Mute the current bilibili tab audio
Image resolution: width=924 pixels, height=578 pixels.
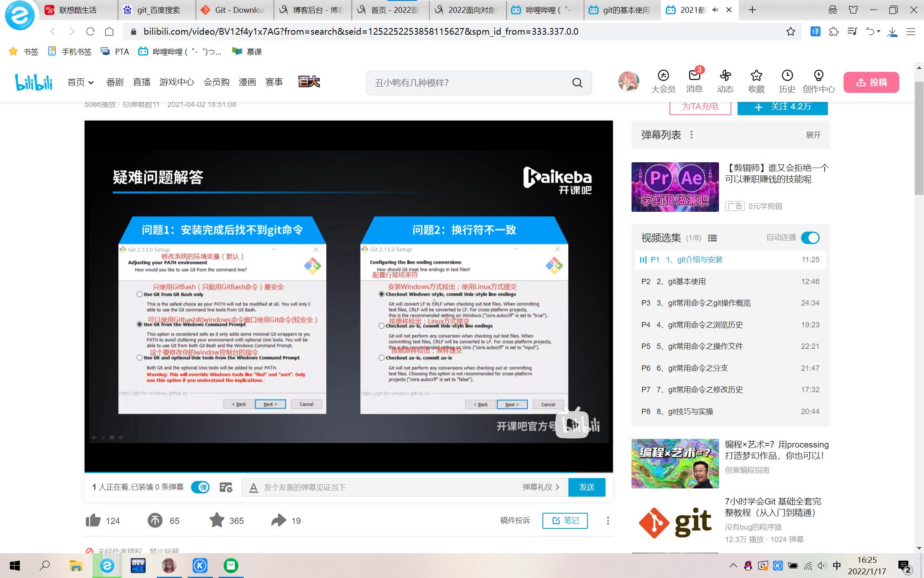716,10
